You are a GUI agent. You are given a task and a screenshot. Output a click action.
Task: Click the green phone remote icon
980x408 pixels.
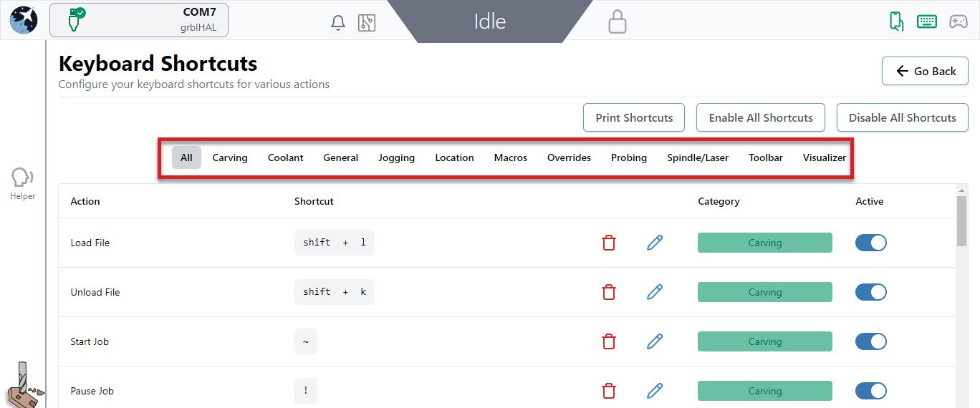896,21
